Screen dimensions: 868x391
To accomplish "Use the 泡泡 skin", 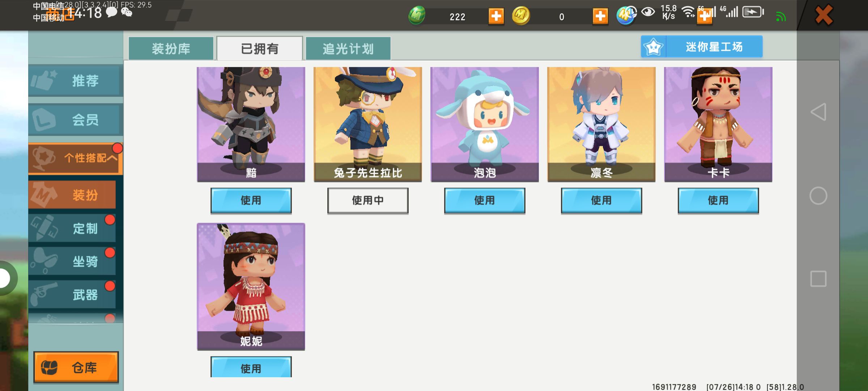I will coord(485,200).
